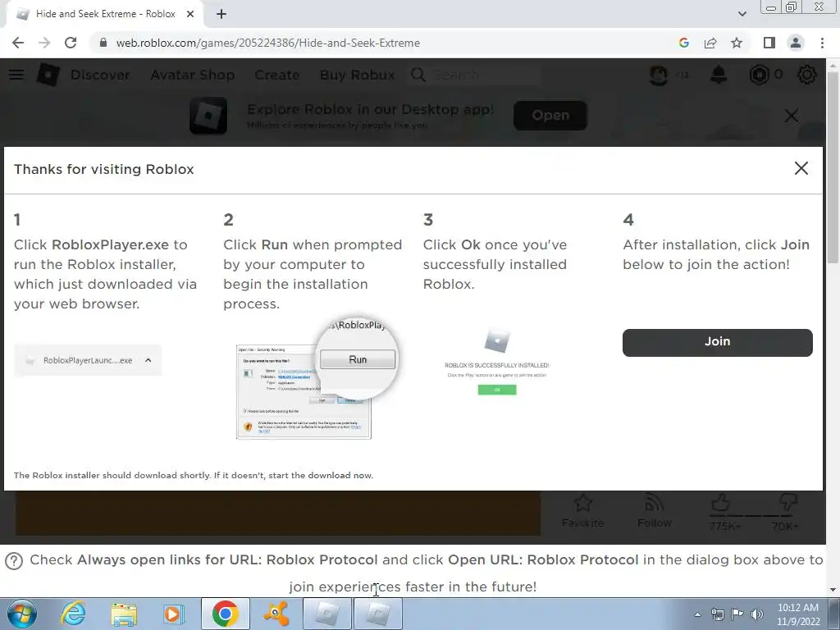Viewport: 840px width, 630px height.
Task: Open the Roblox settings gear
Action: pos(807,75)
